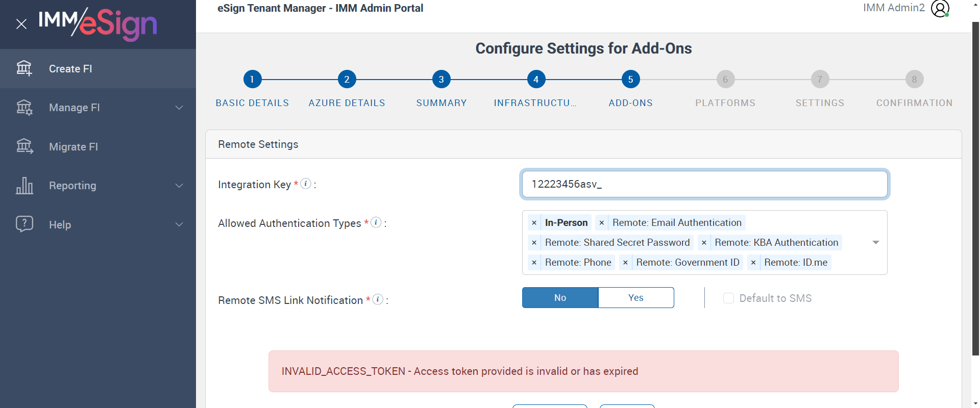Go to step 3 Summary
Viewport: 980px width, 408px height.
[x=442, y=80]
